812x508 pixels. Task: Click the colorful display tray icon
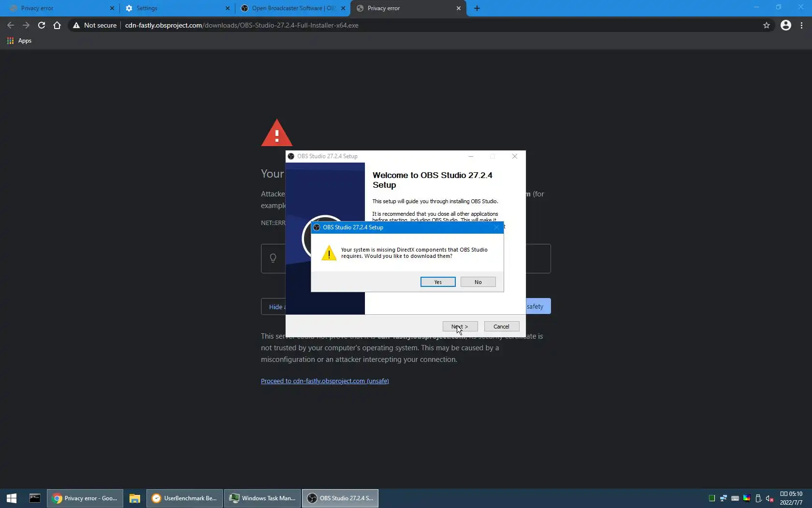click(747, 498)
